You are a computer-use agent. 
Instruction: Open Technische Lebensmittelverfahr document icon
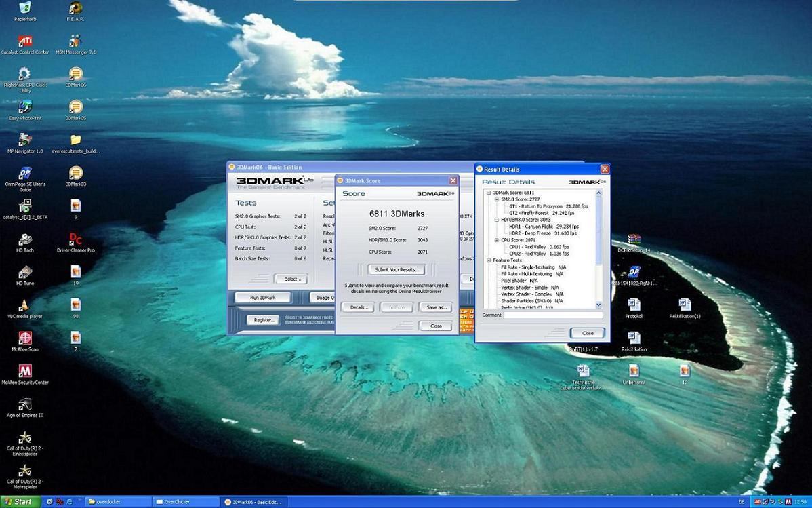click(x=583, y=377)
